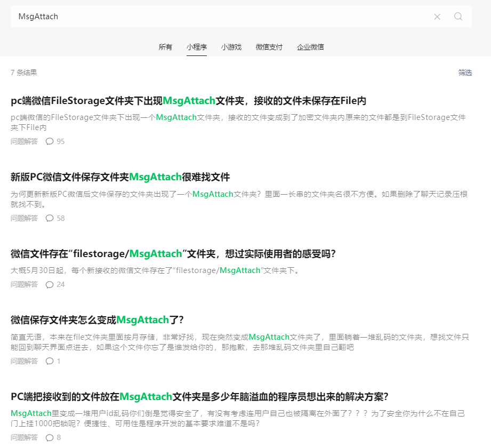The height and width of the screenshot is (448, 491).
Task: Open post '微信文件存在filestorage/MsgAttach文件夹'
Action: click(x=173, y=253)
